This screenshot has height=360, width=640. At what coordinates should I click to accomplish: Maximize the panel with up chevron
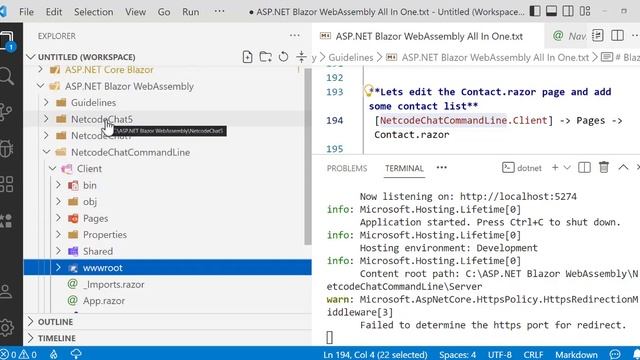click(x=623, y=167)
